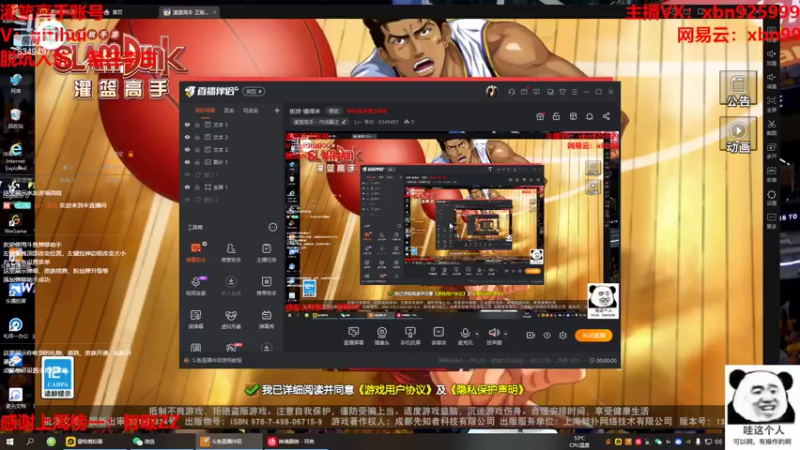
Task: Select the 灌篮高手 emulator tab
Action: tap(189, 12)
